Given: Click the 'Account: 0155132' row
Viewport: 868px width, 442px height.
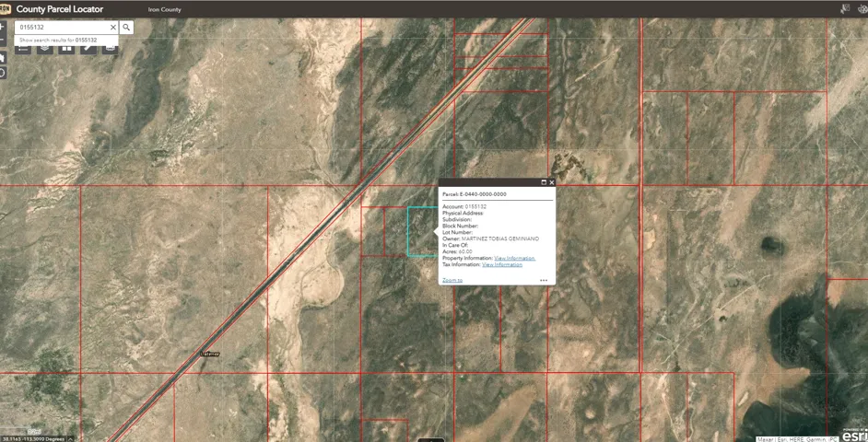Looking at the screenshot, I should point(464,206).
